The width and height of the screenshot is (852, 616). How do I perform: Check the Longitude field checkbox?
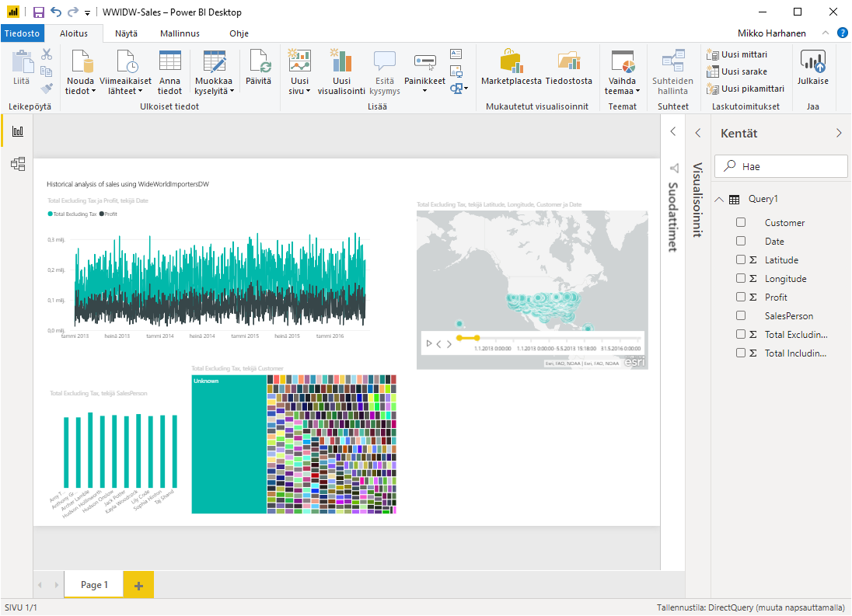tap(741, 278)
